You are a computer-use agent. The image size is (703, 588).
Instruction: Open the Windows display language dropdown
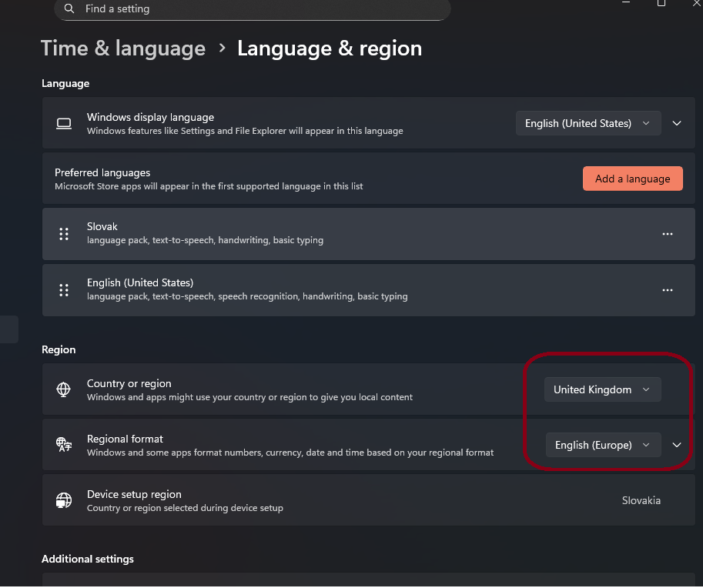click(588, 123)
